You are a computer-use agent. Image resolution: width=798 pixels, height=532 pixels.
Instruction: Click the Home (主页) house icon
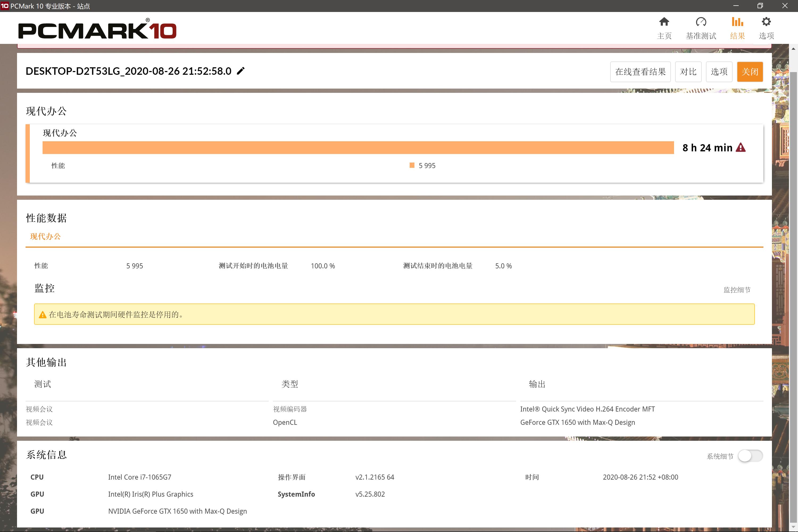tap(664, 22)
